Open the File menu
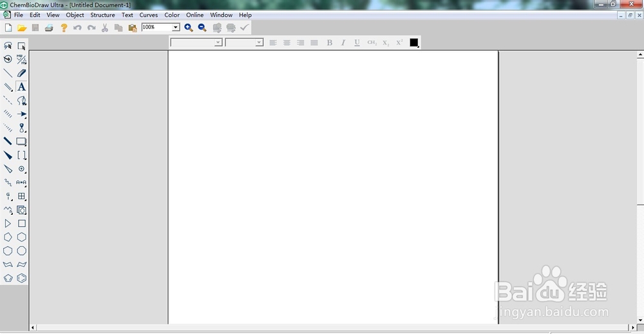 click(18, 15)
